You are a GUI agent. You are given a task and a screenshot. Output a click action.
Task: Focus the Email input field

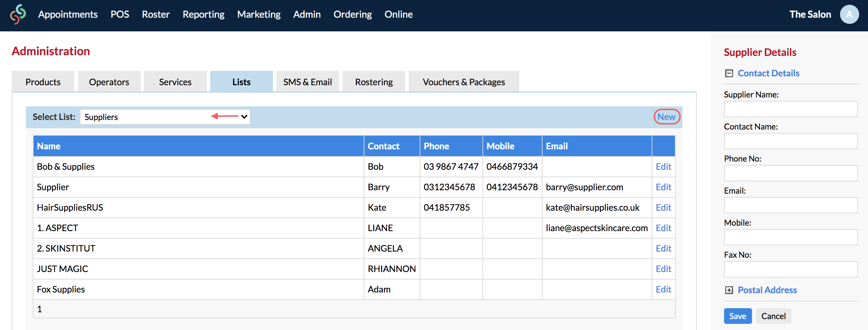[x=791, y=205]
